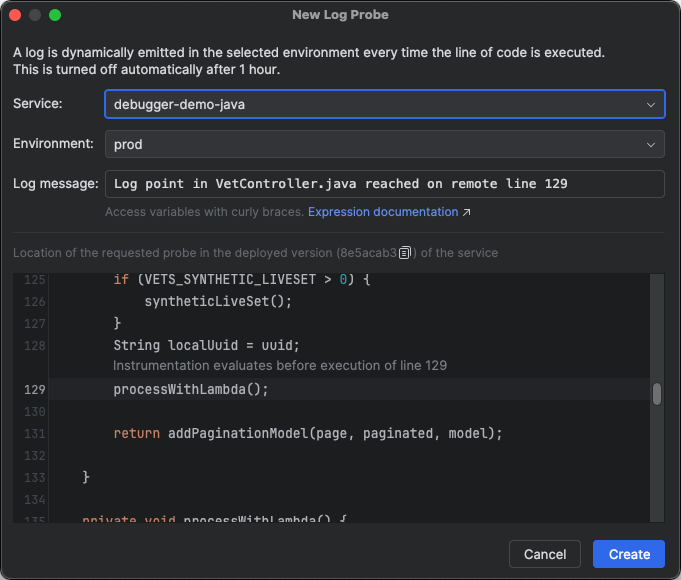The height and width of the screenshot is (580, 681).
Task: Click the external link arrow beside Expression documentation
Action: (467, 212)
